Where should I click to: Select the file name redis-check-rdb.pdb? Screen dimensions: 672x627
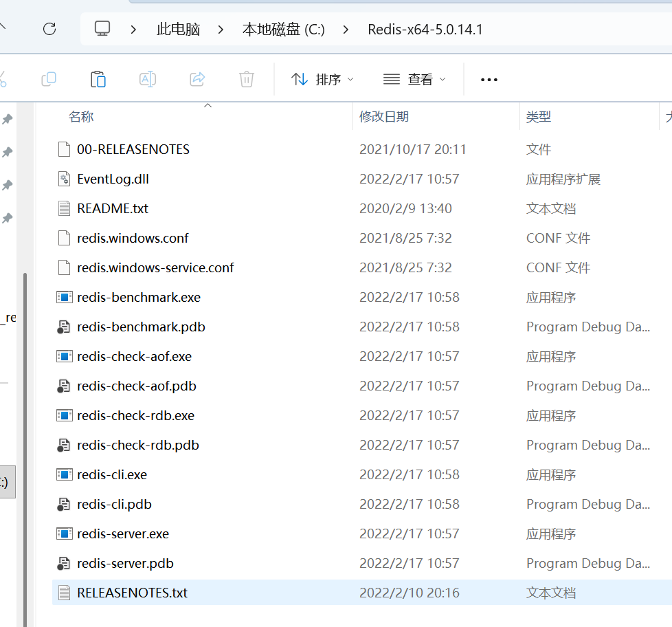pyautogui.click(x=138, y=445)
